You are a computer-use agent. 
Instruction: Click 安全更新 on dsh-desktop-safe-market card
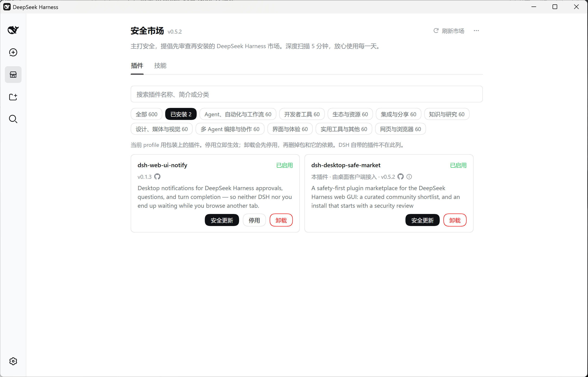[422, 220]
